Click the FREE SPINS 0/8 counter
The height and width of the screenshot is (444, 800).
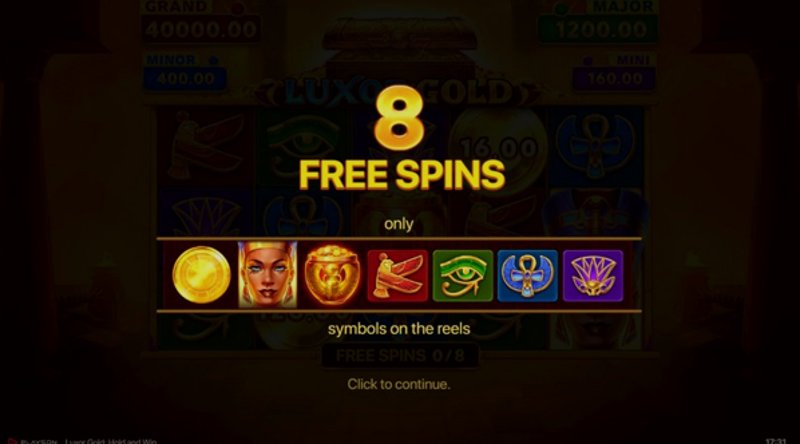400,356
